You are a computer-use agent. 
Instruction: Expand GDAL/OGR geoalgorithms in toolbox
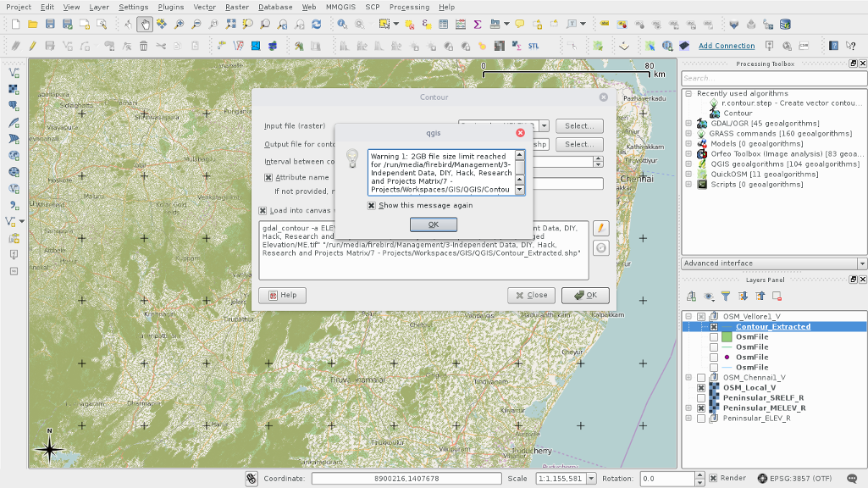(689, 124)
